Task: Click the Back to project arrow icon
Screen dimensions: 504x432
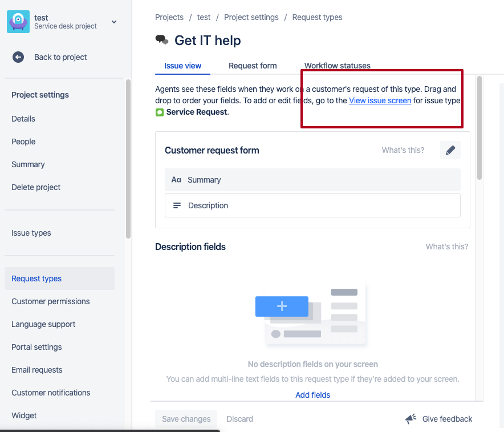Action: 18,57
